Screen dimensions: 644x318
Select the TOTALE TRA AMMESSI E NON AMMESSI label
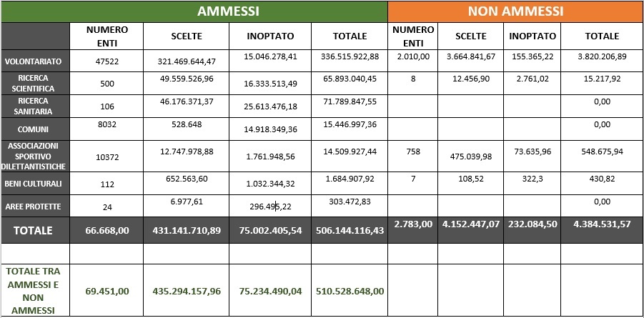tap(34, 291)
